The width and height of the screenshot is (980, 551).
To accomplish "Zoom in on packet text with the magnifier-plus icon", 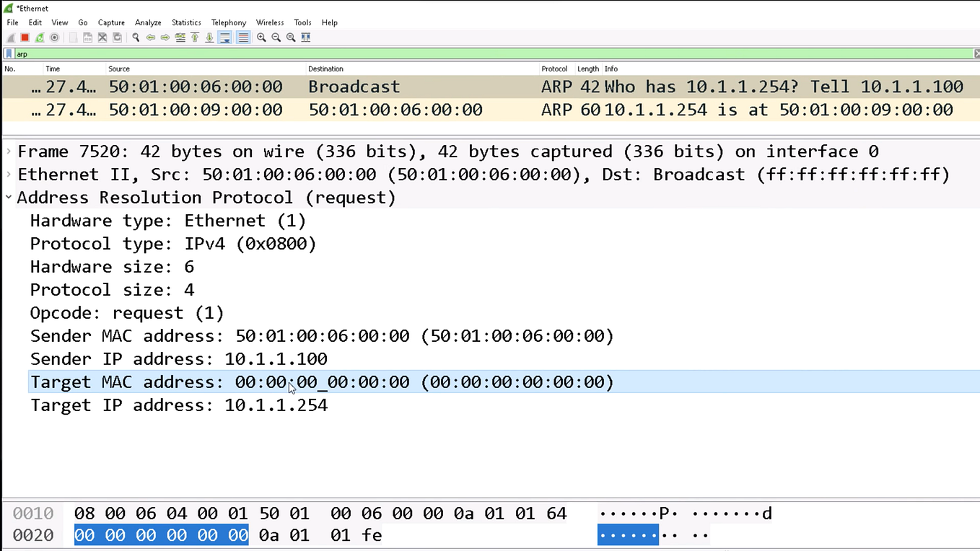I will tap(261, 38).
